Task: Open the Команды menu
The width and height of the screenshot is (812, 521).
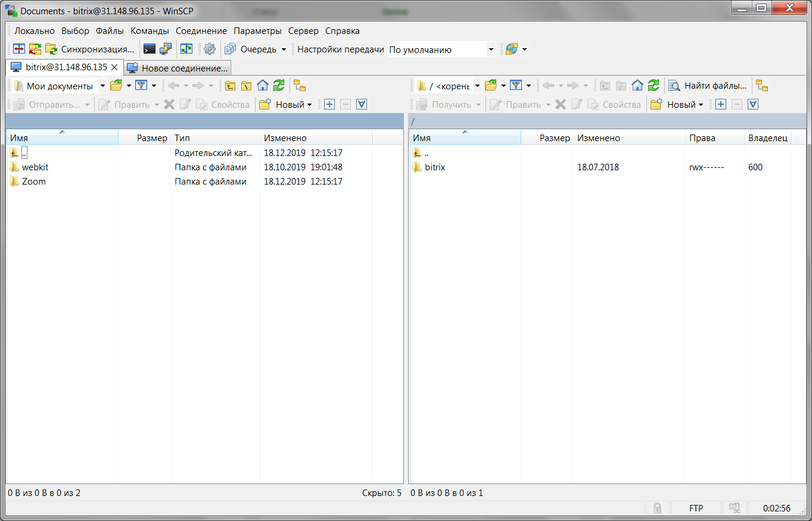Action: tap(150, 31)
